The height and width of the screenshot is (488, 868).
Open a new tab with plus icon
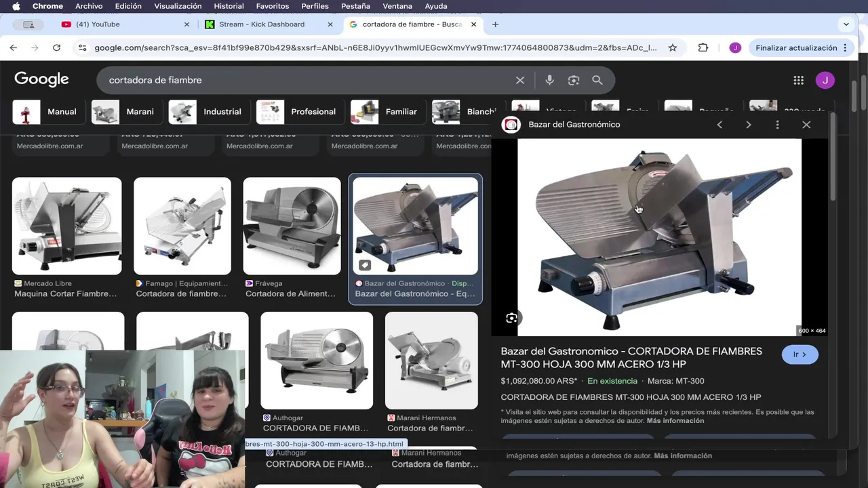coord(495,24)
